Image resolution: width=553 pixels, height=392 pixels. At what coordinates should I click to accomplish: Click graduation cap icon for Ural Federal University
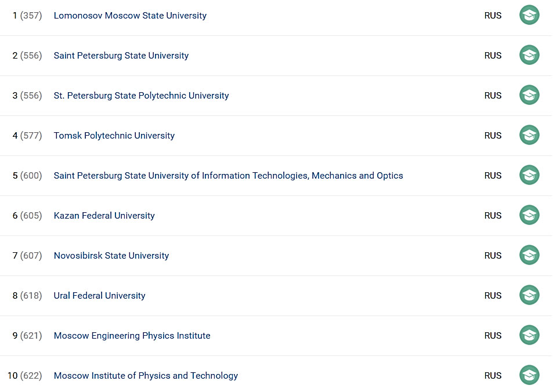point(529,295)
